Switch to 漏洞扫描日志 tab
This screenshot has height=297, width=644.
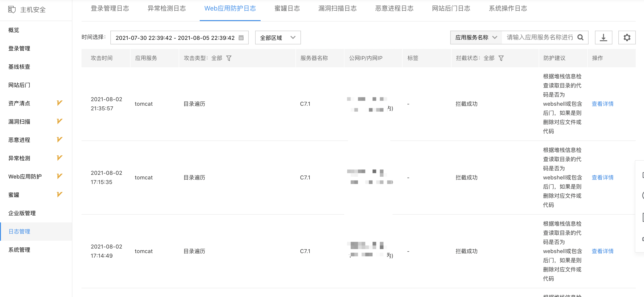point(337,8)
